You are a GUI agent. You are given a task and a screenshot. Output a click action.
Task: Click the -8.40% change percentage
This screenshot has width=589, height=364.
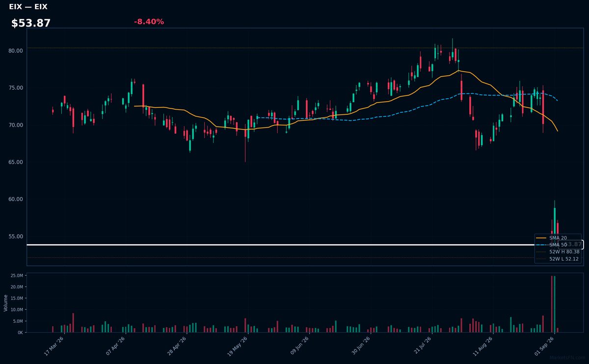point(149,22)
